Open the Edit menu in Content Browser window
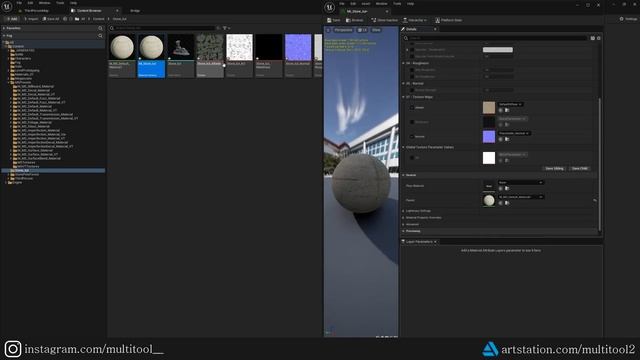This screenshot has height=360, width=640. coord(30,3)
